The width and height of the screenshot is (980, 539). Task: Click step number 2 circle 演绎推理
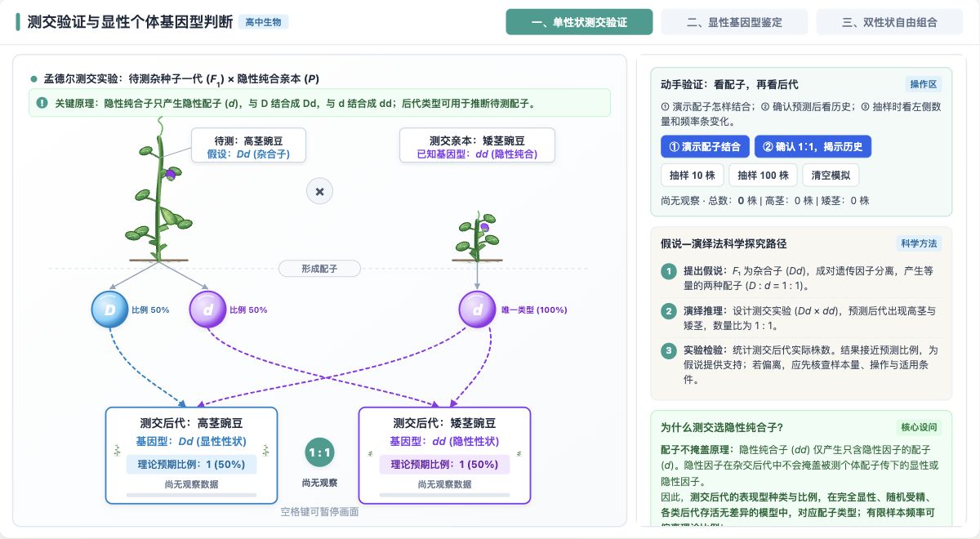[x=668, y=311]
